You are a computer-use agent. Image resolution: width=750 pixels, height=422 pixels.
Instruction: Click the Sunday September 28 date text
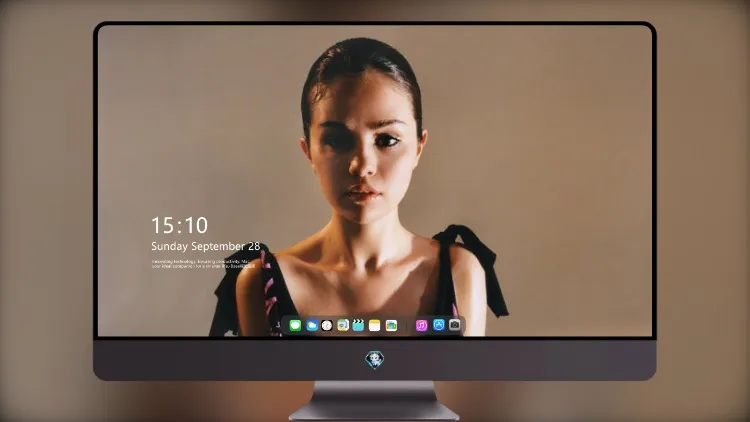tap(206, 246)
